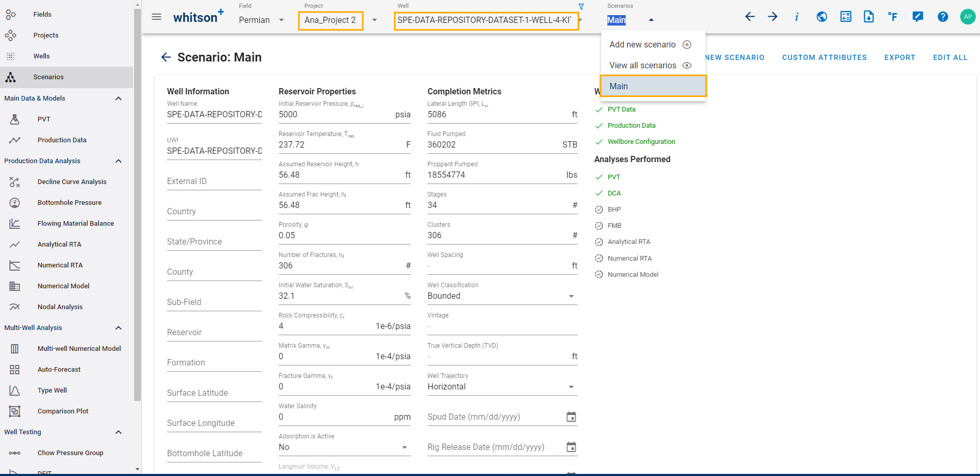The height and width of the screenshot is (476, 980).
Task: Click the help question mark icon
Action: point(942,17)
